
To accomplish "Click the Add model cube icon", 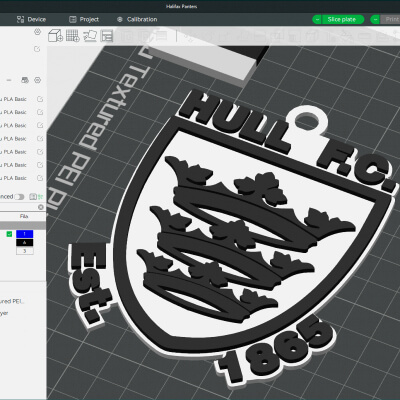I will [x=55, y=35].
